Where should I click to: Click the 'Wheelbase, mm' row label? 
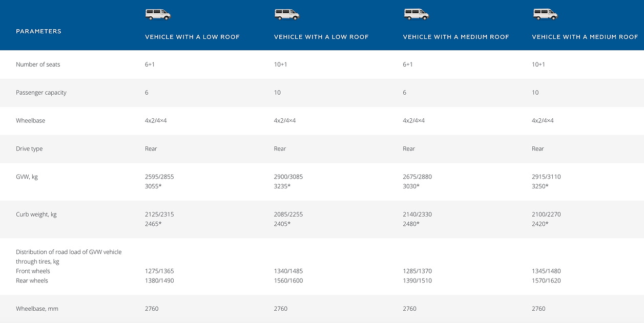(37, 309)
